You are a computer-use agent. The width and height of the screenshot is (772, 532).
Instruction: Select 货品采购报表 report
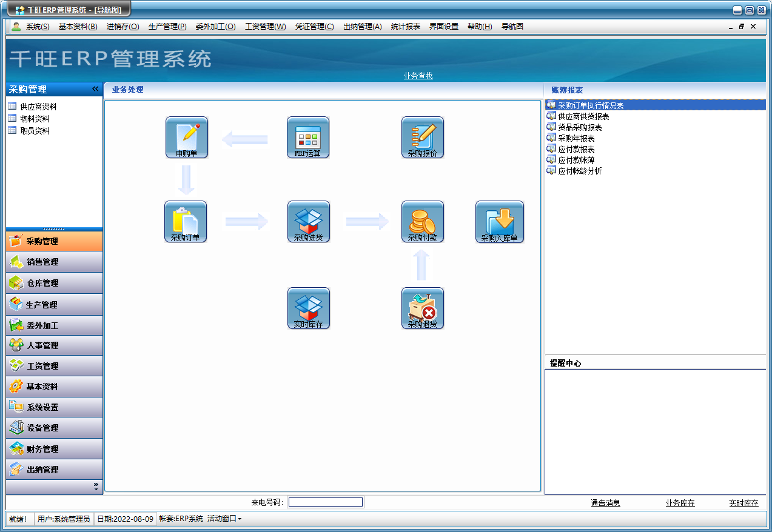coord(580,127)
